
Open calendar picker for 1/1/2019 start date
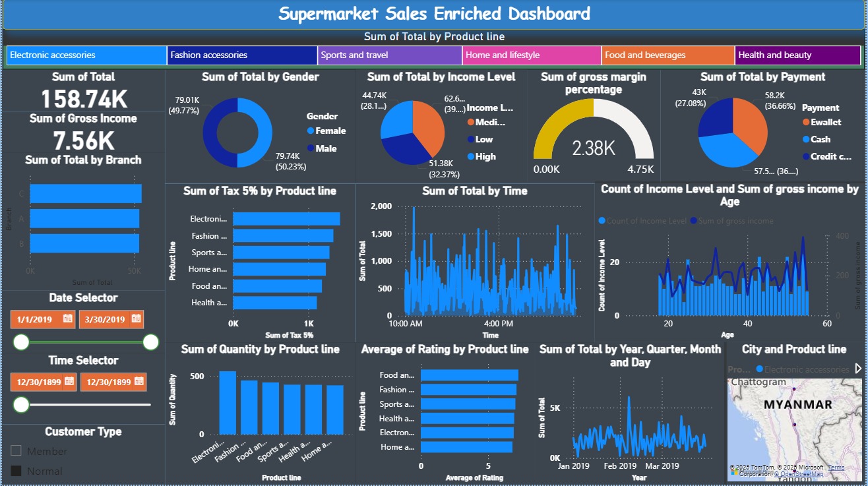coord(67,319)
